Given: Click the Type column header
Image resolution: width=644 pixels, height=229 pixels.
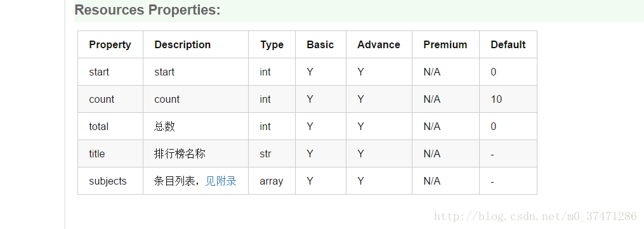Looking at the screenshot, I should (272, 44).
